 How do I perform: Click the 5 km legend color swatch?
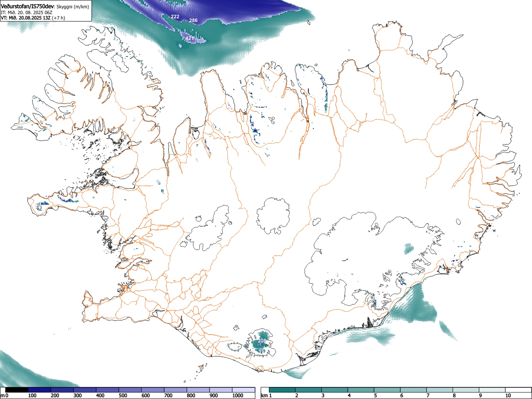[x=387, y=390]
